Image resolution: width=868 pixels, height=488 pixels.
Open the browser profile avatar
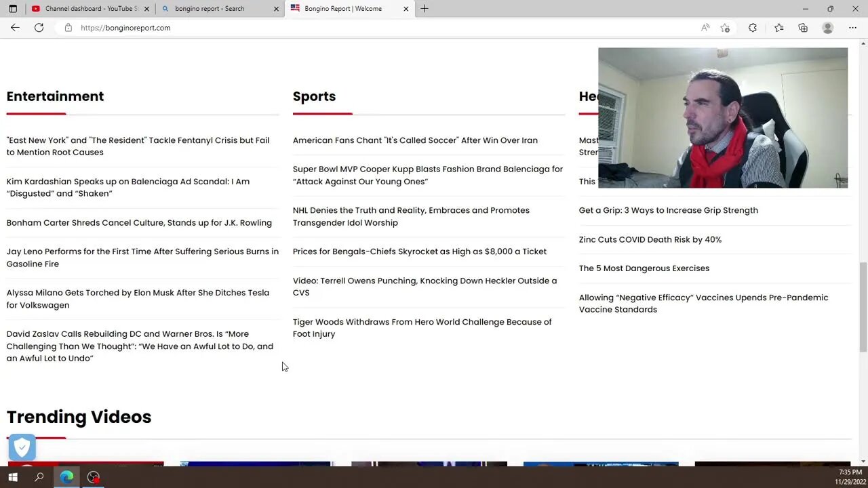[827, 28]
